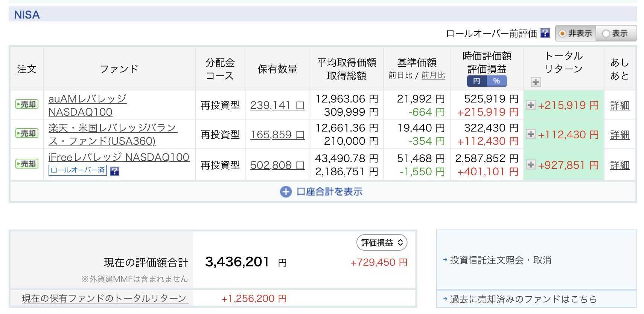This screenshot has height=314, width=644.
Task: Click the help icon next to ロールオーバー済
Action: [114, 171]
